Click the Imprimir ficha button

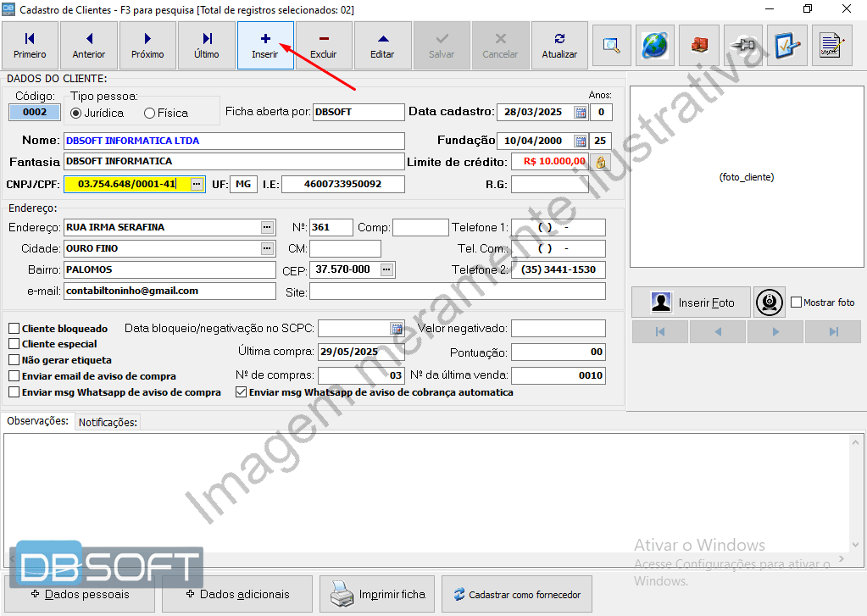(x=378, y=594)
